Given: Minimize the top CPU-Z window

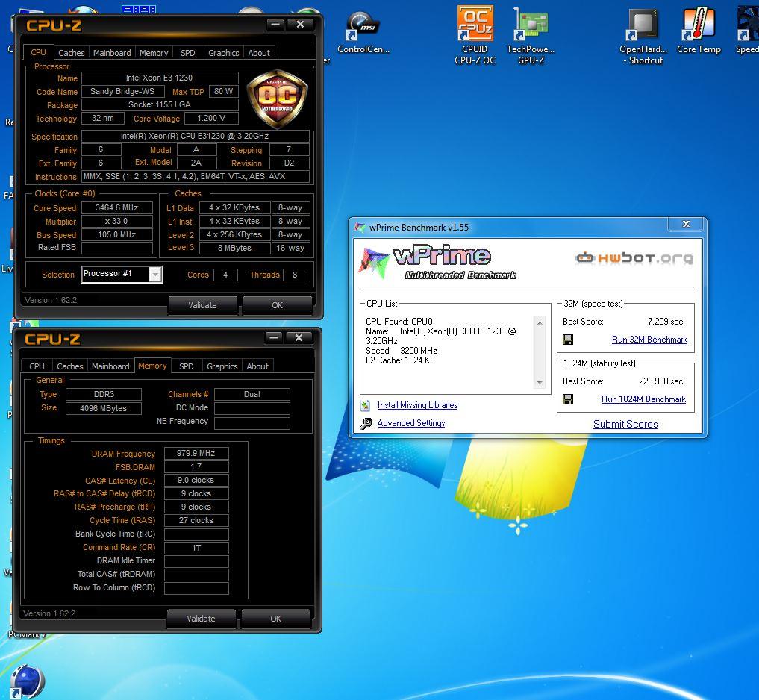Looking at the screenshot, I should (x=275, y=24).
